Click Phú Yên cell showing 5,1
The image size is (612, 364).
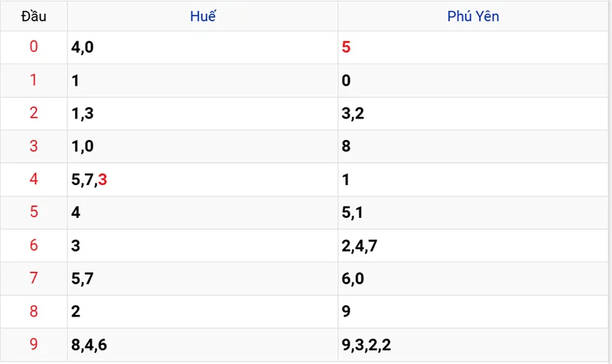click(x=353, y=213)
